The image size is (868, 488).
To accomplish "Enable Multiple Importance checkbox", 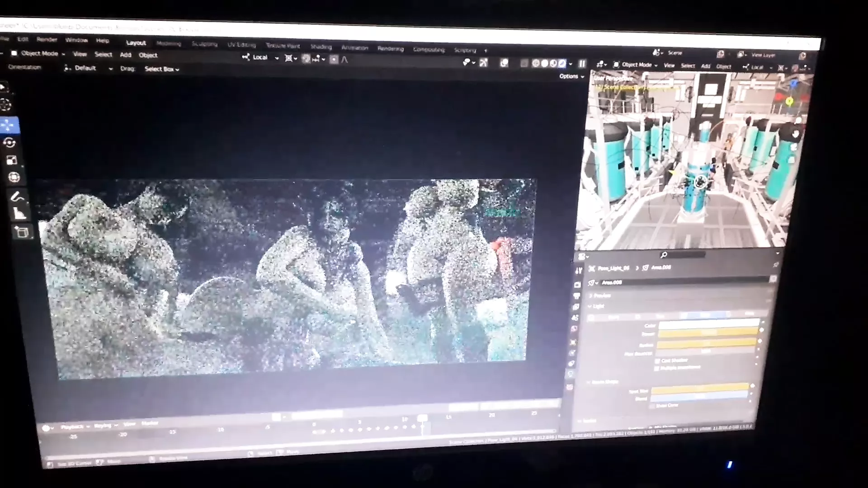I will tap(657, 368).
